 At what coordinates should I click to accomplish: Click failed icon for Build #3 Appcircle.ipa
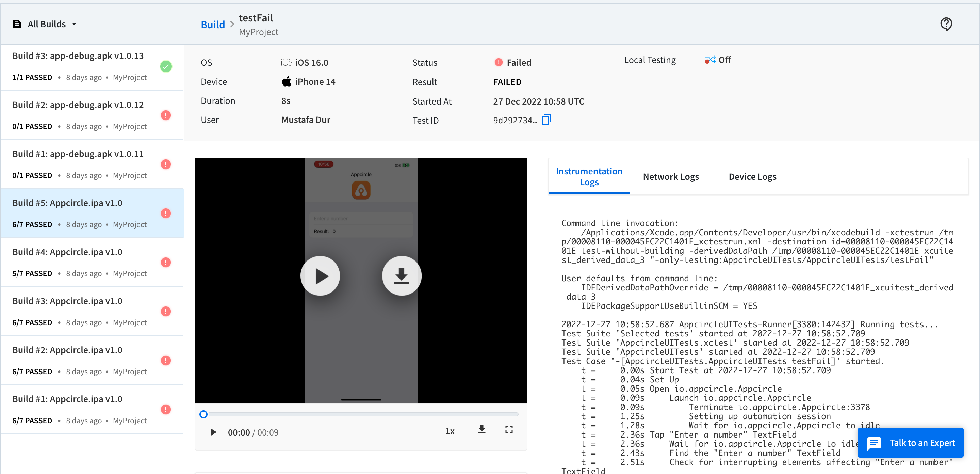[166, 312]
